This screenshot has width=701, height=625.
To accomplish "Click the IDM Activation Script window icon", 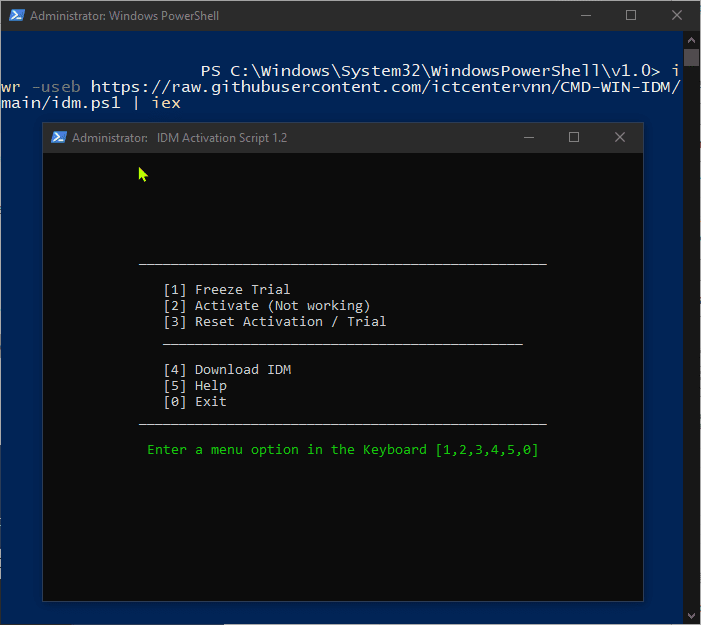I will [x=59, y=137].
